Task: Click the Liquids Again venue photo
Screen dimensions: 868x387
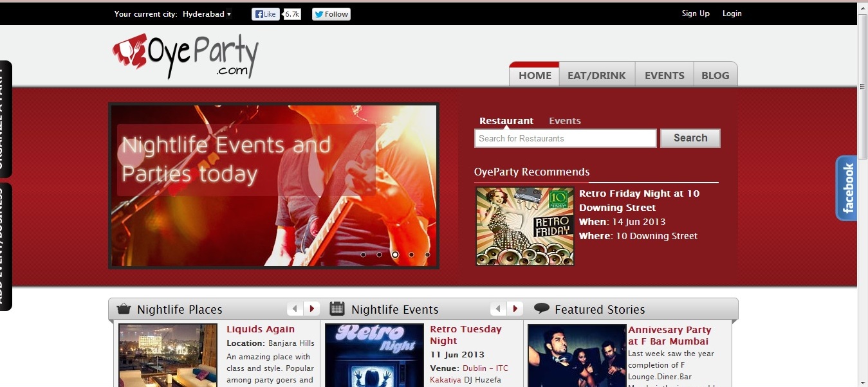Action: pyautogui.click(x=168, y=355)
